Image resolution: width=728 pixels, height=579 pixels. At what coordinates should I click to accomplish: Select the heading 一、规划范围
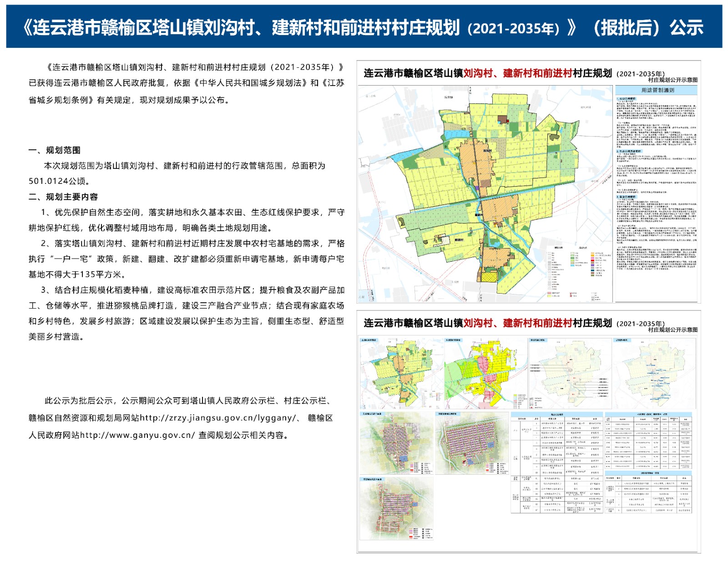click(x=55, y=150)
